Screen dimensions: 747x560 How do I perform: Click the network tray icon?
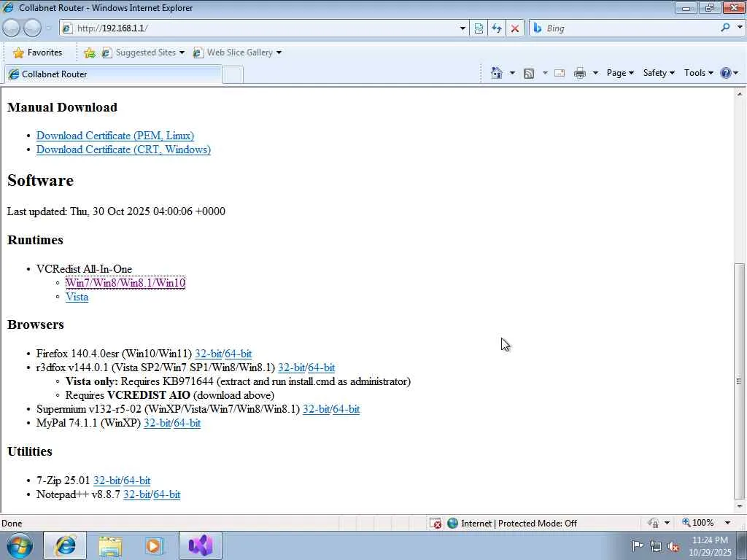click(x=656, y=547)
